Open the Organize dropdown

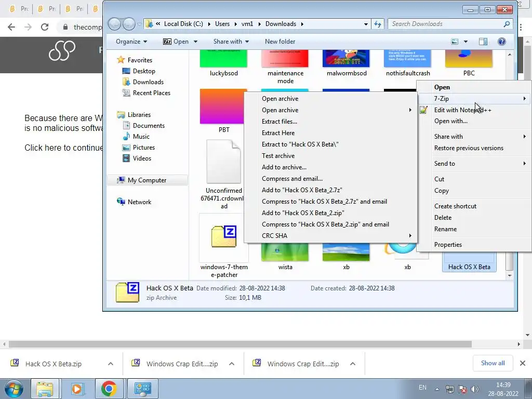[x=131, y=42]
